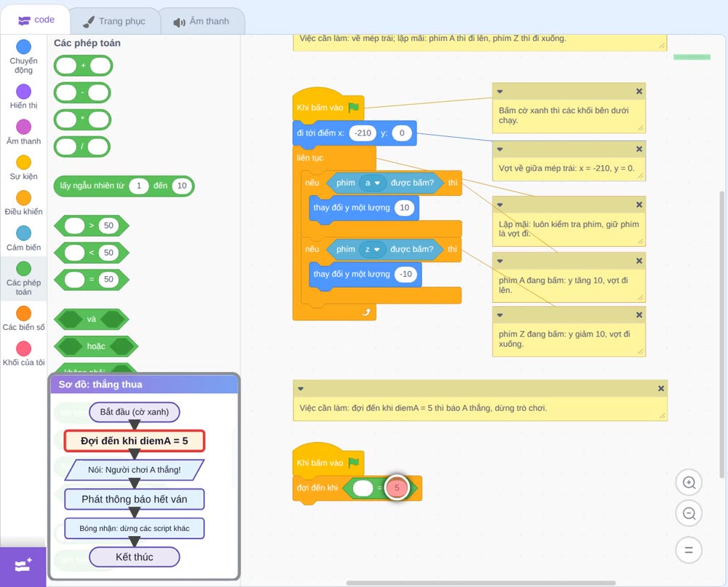This screenshot has width=728, height=587.
Task: Zoom in on the workspace
Action: (x=689, y=483)
